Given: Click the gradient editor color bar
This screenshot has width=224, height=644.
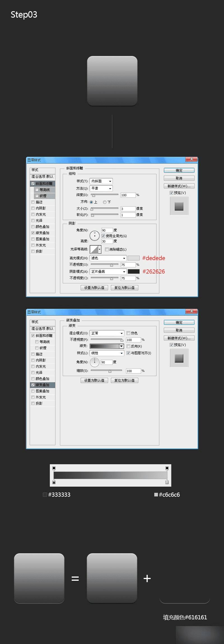Looking at the screenshot, I should point(110,475).
